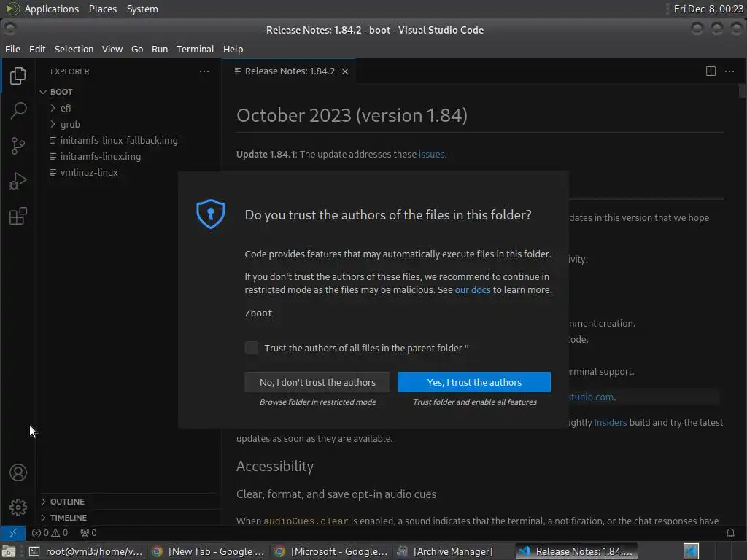Image resolution: width=747 pixels, height=560 pixels.
Task: Open the notifications bell icon
Action: (x=730, y=533)
